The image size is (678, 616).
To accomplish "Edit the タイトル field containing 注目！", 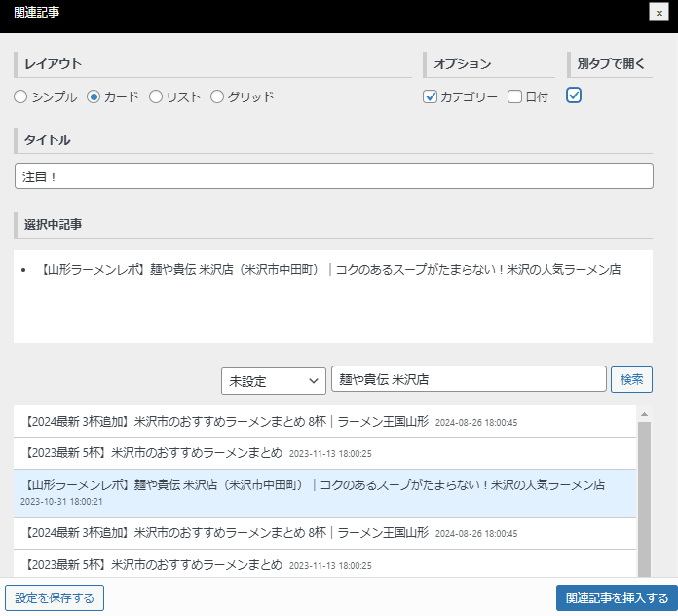I will coord(334,176).
